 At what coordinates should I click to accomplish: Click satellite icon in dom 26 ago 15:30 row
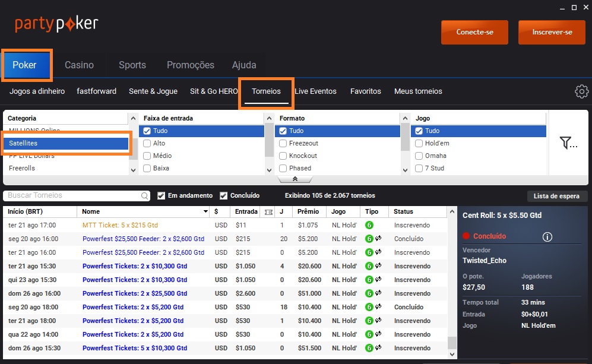[x=378, y=347]
